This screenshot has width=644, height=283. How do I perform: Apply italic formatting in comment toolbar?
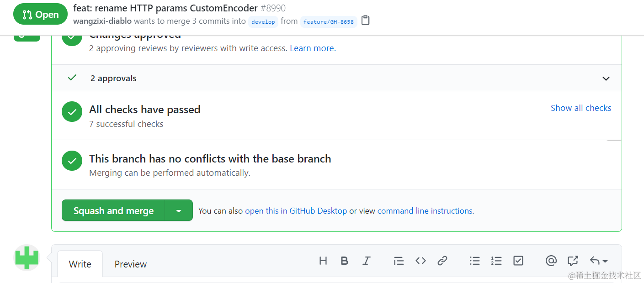point(366,261)
